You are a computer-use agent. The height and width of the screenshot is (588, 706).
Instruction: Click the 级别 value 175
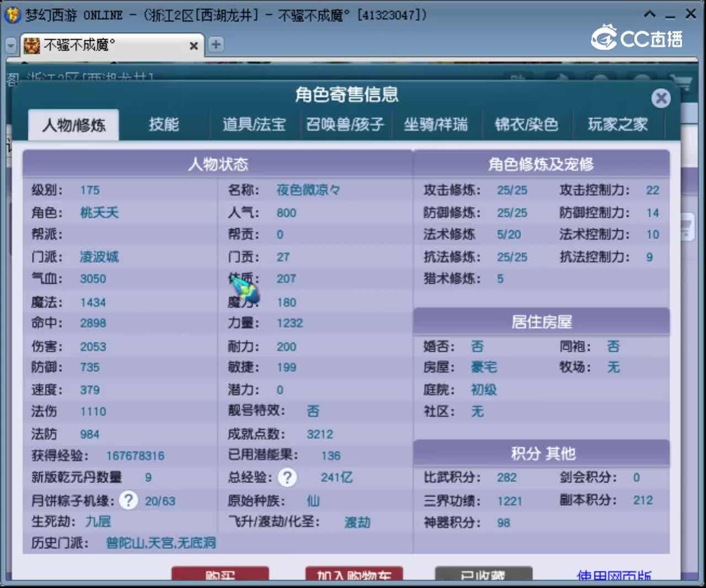tap(90, 190)
